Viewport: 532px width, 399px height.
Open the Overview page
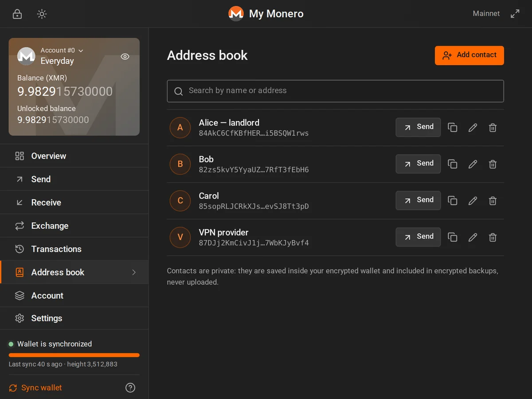click(74, 156)
